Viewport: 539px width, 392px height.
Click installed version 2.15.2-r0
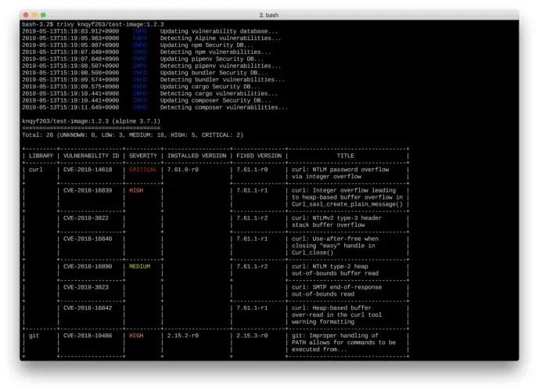click(183, 336)
